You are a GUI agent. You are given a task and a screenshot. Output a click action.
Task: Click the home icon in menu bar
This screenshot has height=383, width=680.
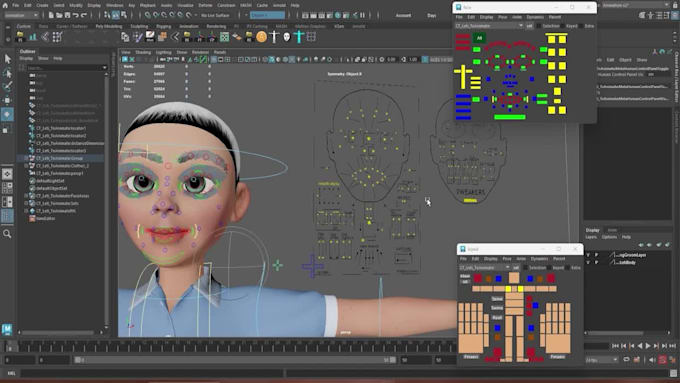[5, 5]
